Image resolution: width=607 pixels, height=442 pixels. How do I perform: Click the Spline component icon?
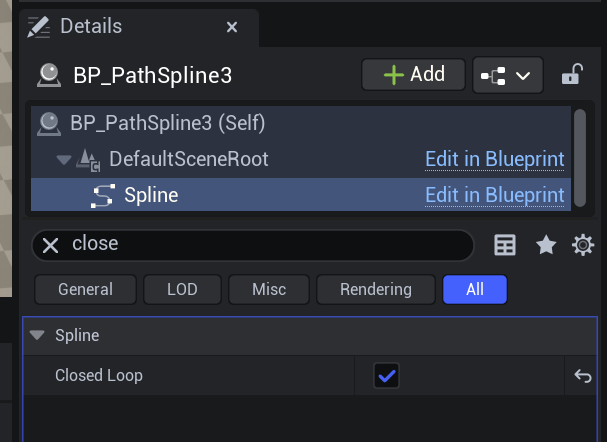click(103, 196)
